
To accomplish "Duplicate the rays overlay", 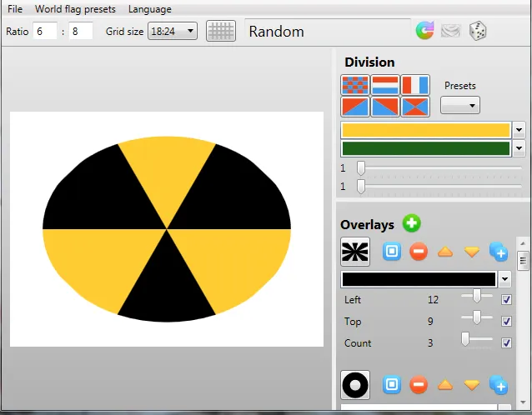I will pos(499,252).
